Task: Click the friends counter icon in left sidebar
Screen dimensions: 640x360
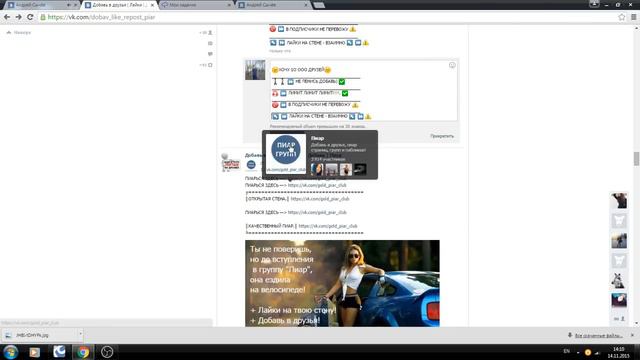Action: 207,32
